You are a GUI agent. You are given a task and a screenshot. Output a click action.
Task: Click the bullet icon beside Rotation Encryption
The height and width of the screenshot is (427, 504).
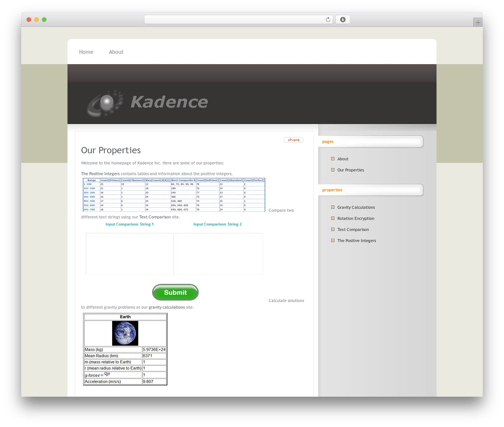333,218
